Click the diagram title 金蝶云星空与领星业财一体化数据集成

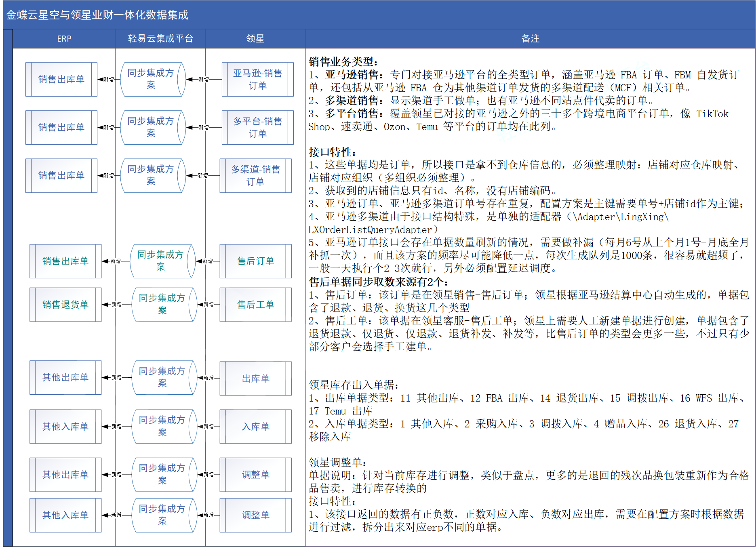click(x=97, y=15)
